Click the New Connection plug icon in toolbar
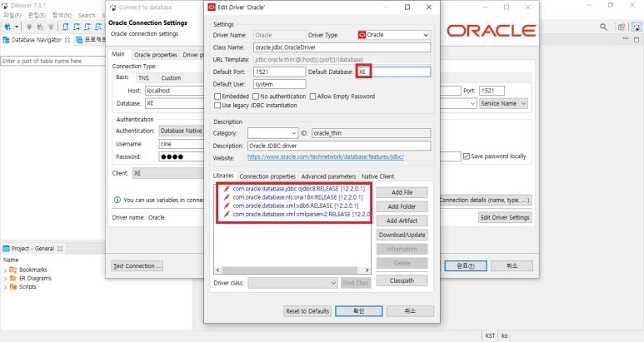 coord(7,27)
